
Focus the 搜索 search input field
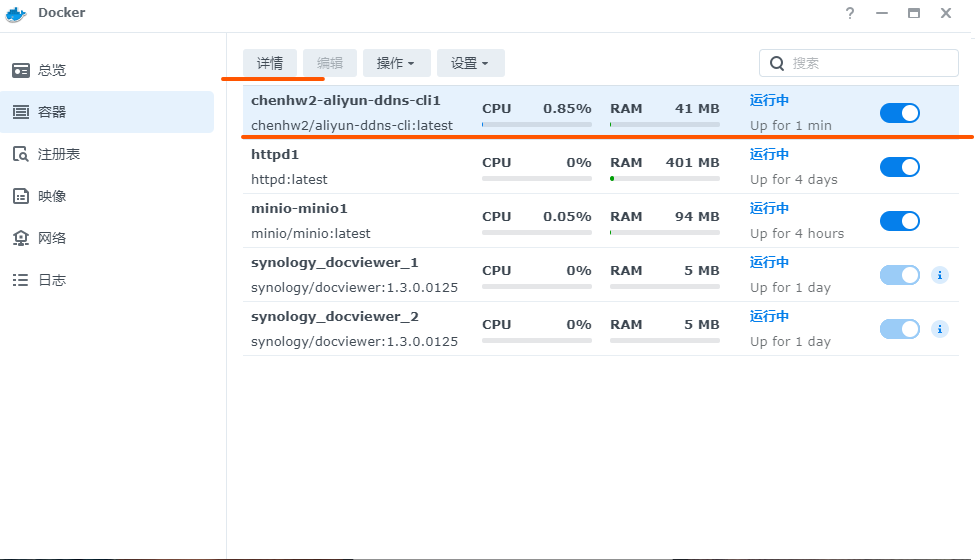tap(859, 63)
